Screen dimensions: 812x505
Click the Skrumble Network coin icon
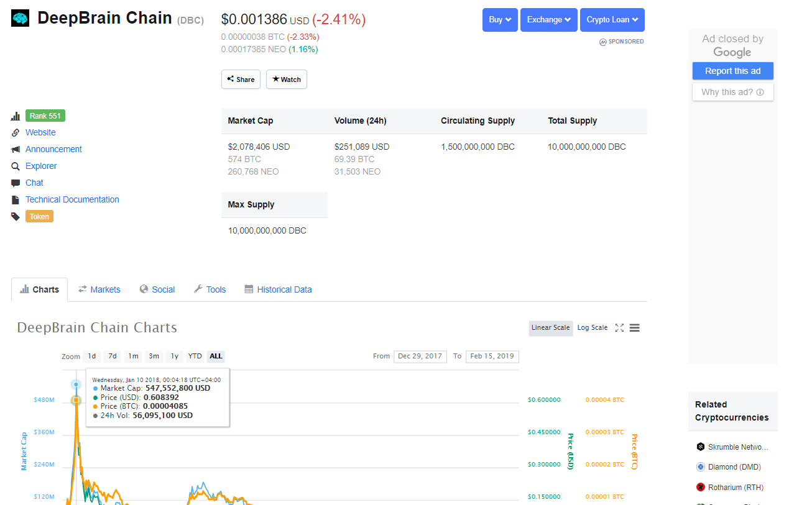coord(701,447)
